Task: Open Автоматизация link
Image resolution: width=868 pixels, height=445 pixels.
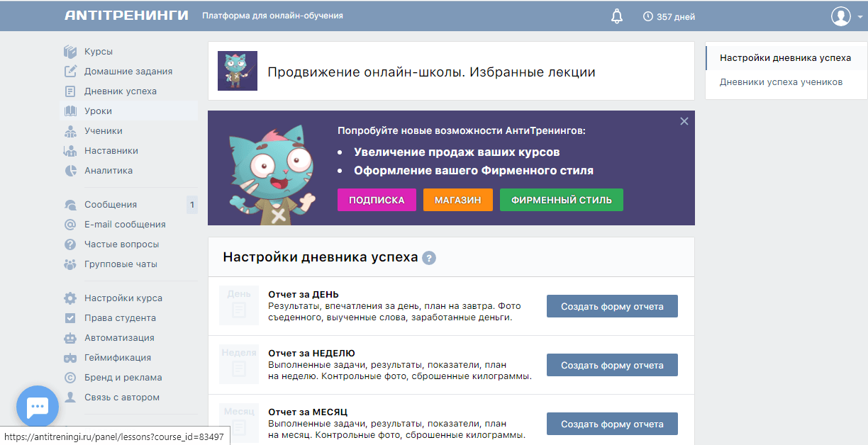Action: click(x=119, y=338)
